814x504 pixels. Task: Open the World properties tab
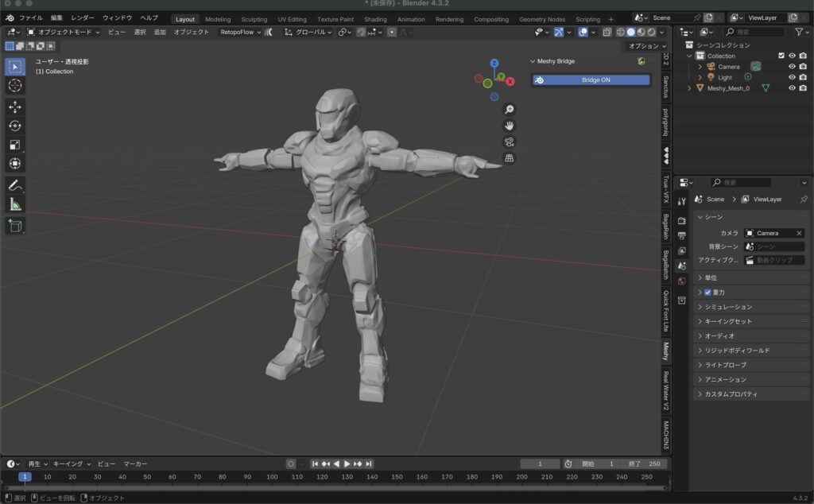click(681, 281)
